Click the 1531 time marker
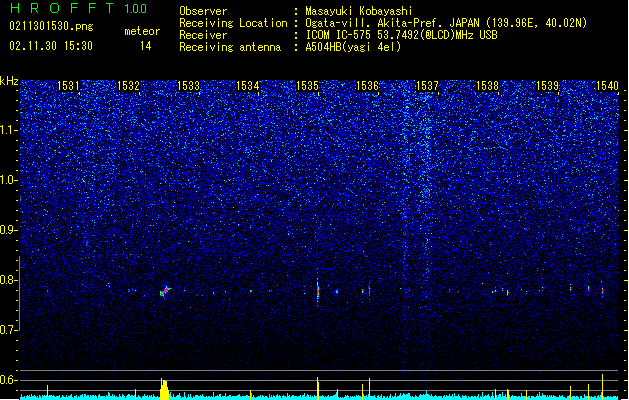The width and height of the screenshot is (629, 400). (68, 86)
